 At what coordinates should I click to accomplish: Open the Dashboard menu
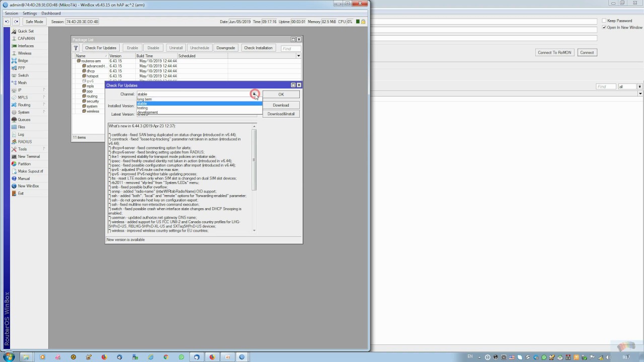[x=51, y=13]
